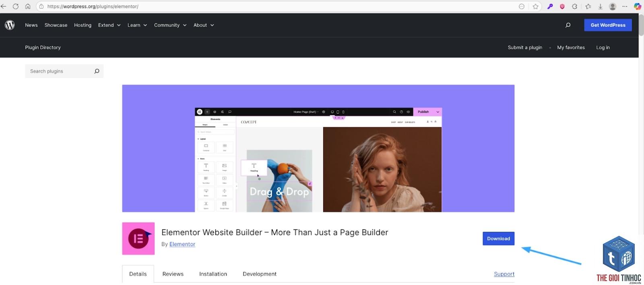Open the Elementor author link
The height and width of the screenshot is (285, 644).
coord(182,244)
